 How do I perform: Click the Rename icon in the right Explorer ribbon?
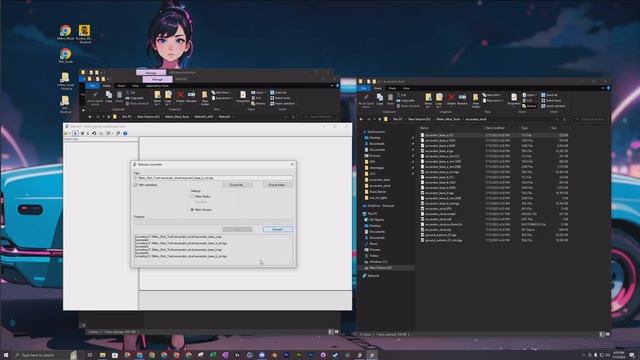[x=462, y=98]
